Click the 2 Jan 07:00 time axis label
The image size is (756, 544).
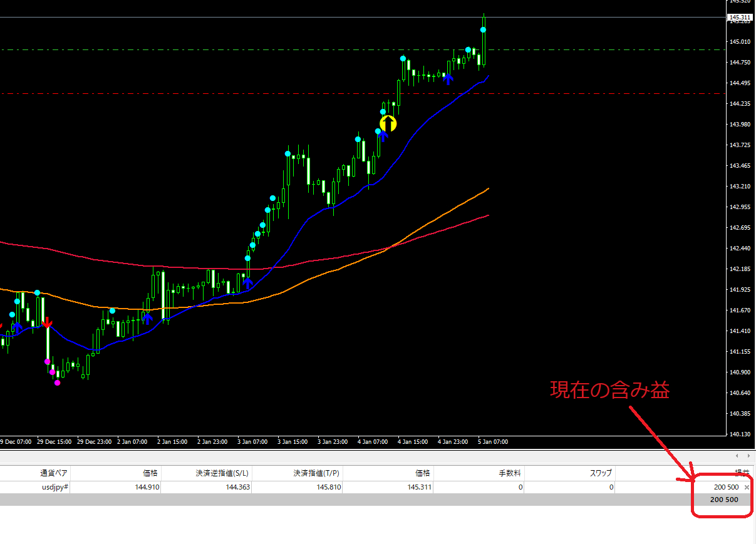pos(132,442)
